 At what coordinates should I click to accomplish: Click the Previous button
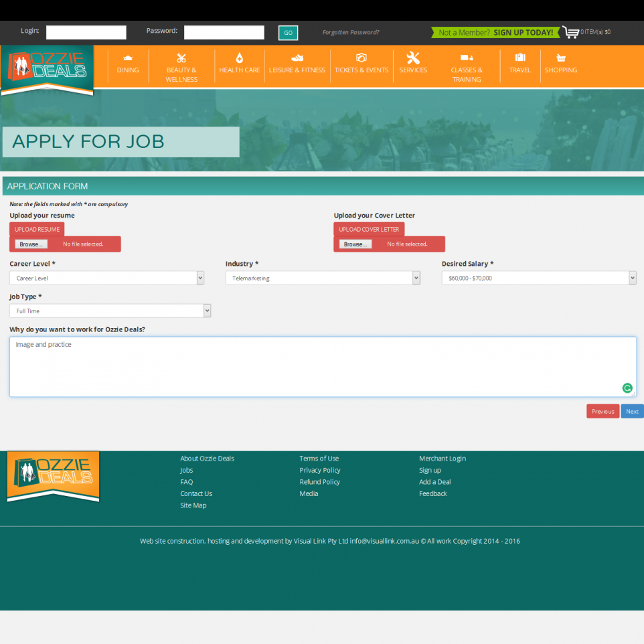(602, 411)
